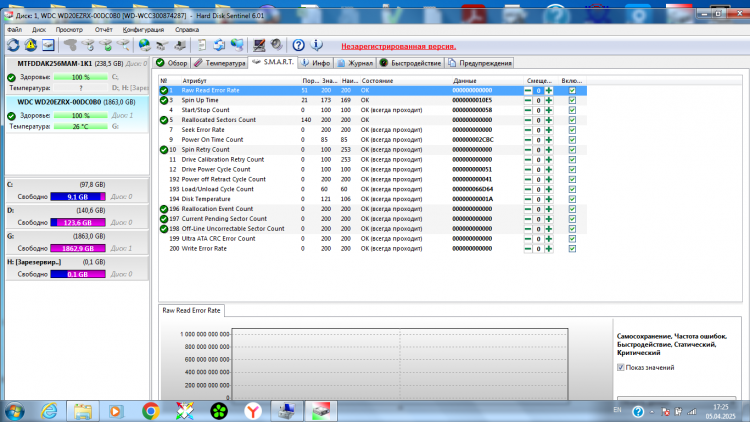Open the monitor configuration toolbar icon
Viewport: 750px width, 422px height.
[x=259, y=45]
